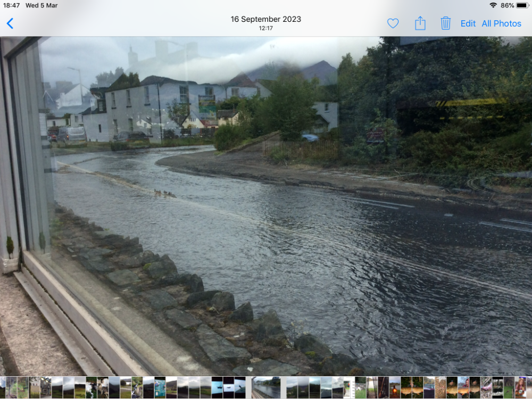
Task: Tap the battery indicator in the status bar
Action: (x=522, y=5)
